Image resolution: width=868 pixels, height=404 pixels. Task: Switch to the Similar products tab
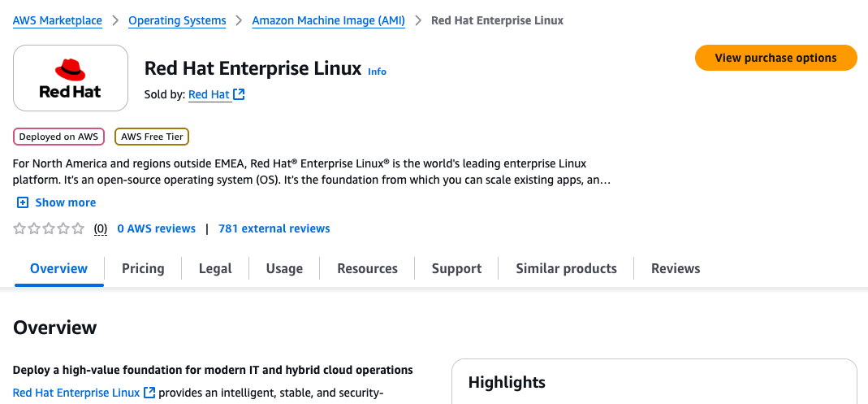point(566,269)
